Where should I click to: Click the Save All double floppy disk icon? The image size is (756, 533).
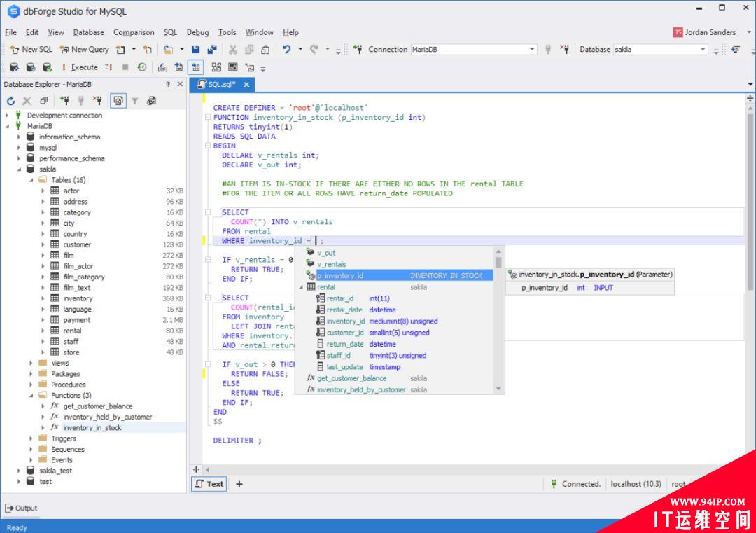(211, 49)
